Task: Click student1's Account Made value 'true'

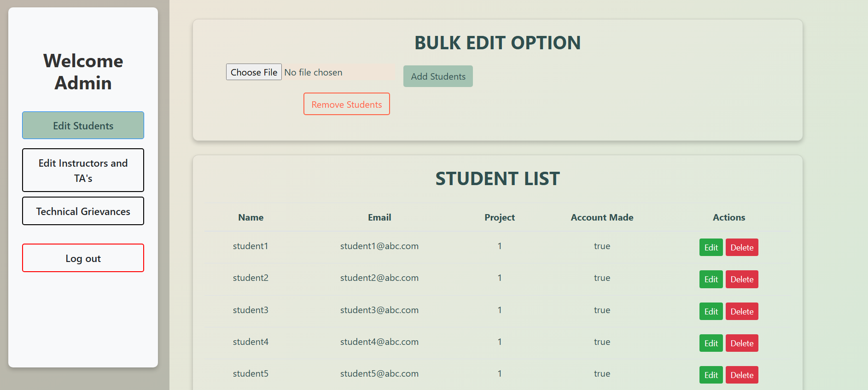Action: click(602, 246)
